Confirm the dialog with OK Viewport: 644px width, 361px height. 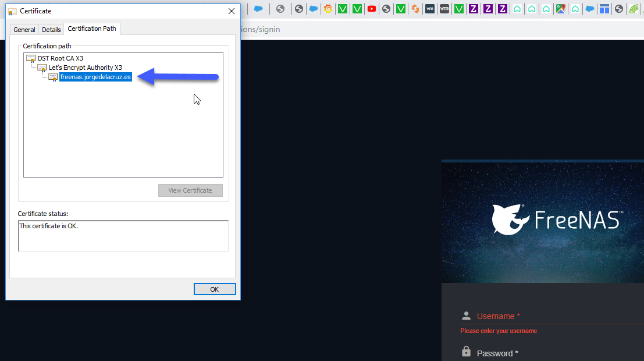tap(215, 289)
